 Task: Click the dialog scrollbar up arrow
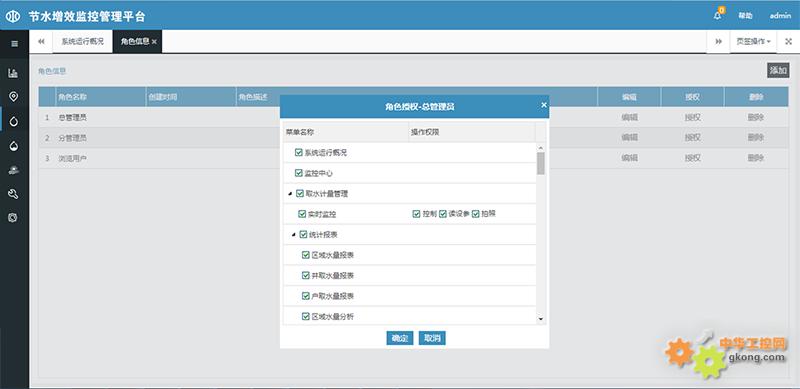pos(541,148)
